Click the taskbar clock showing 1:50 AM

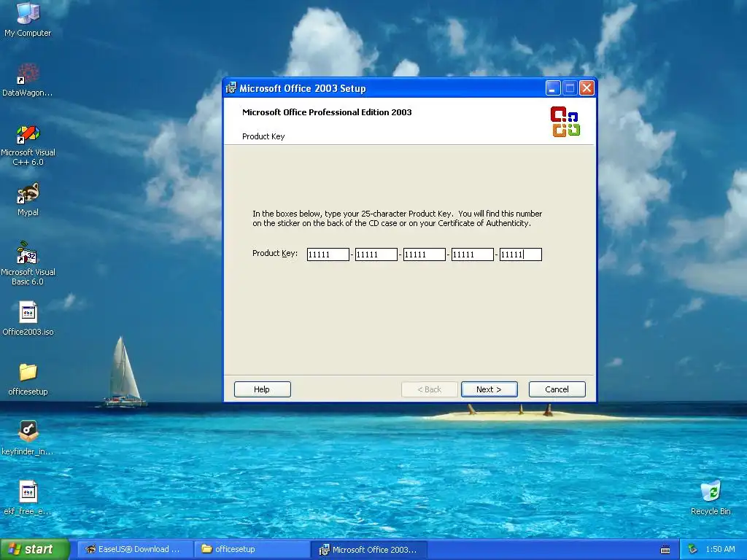click(x=720, y=549)
